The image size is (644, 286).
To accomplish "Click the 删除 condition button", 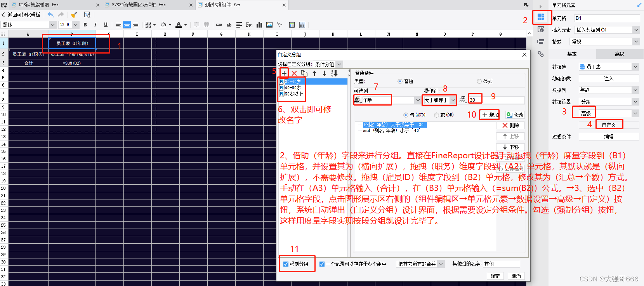I will [510, 125].
